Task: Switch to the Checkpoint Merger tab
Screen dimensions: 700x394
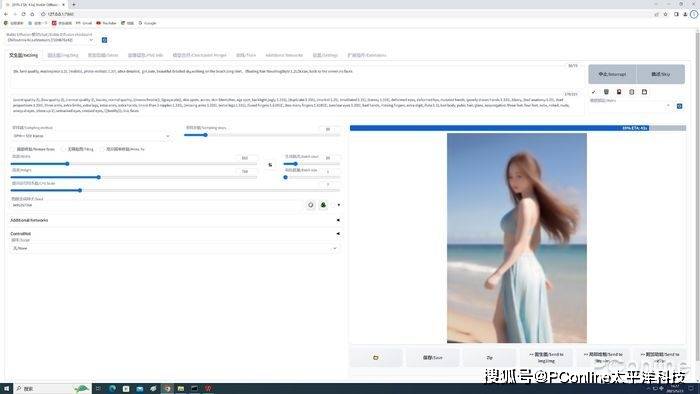Action: click(200, 55)
